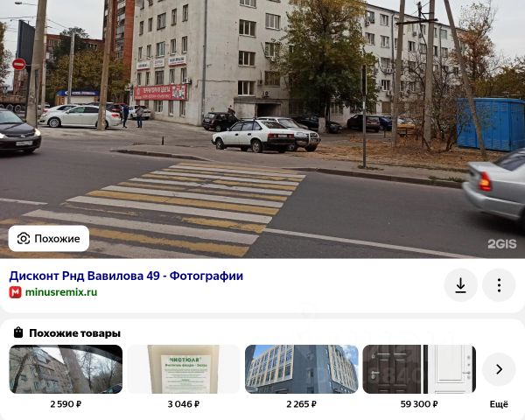This screenshot has width=525, height=420.
Task: Open the apartment building product thumbnail
Action: coord(66,369)
